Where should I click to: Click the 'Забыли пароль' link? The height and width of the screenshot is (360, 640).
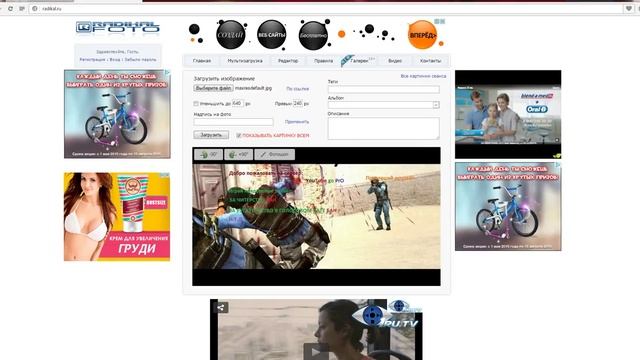[140, 60]
